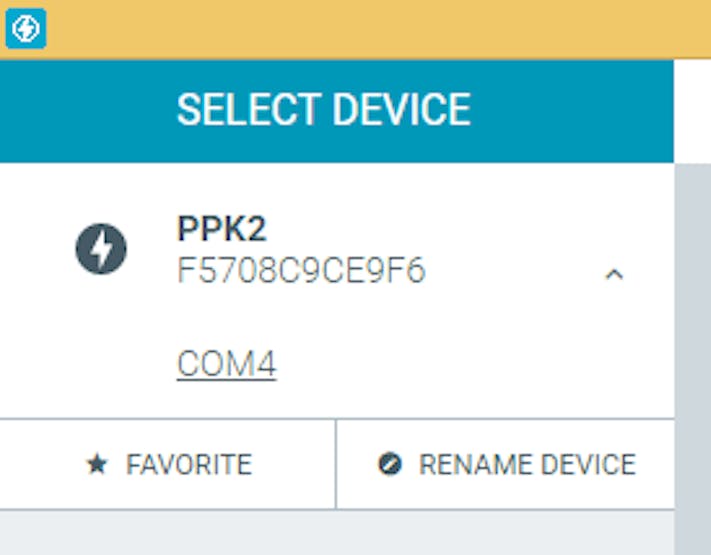The image size is (711, 555).
Task: Click the Power Profiler app icon in title bar
Action: pyautogui.click(x=25, y=30)
